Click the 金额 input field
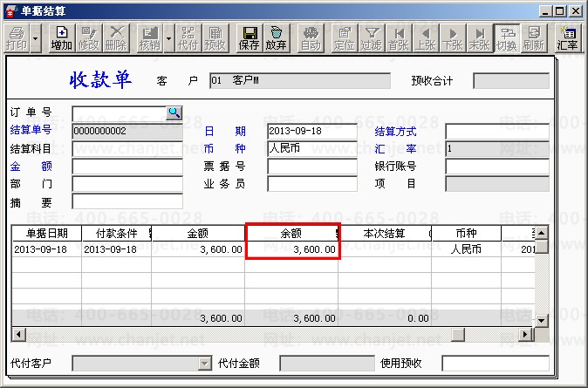The width and height of the screenshot is (588, 388). point(127,167)
